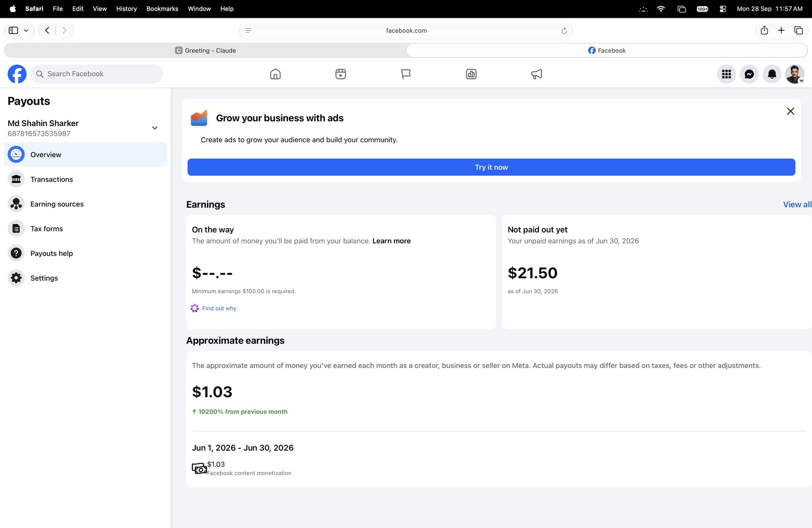Open the notifications bell

click(x=772, y=74)
